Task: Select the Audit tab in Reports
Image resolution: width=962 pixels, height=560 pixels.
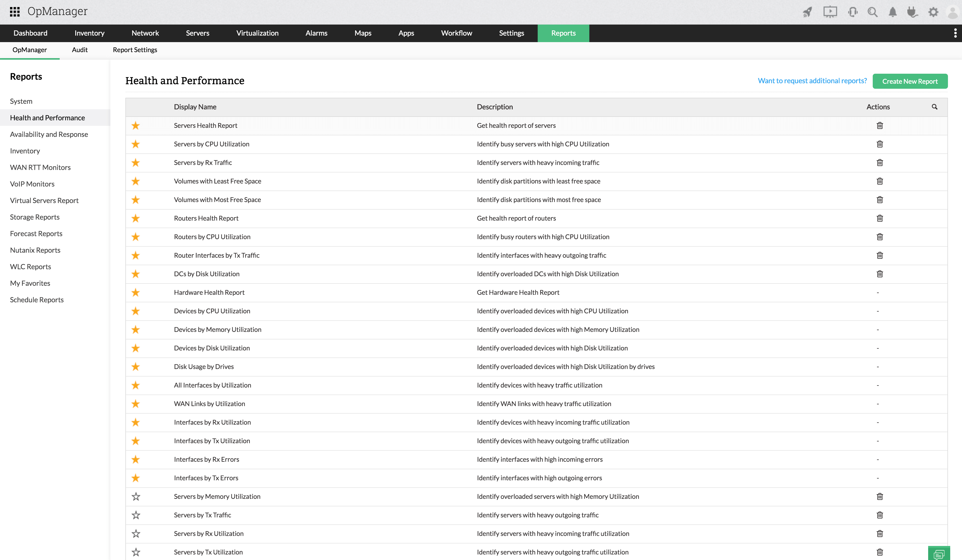Action: tap(80, 49)
